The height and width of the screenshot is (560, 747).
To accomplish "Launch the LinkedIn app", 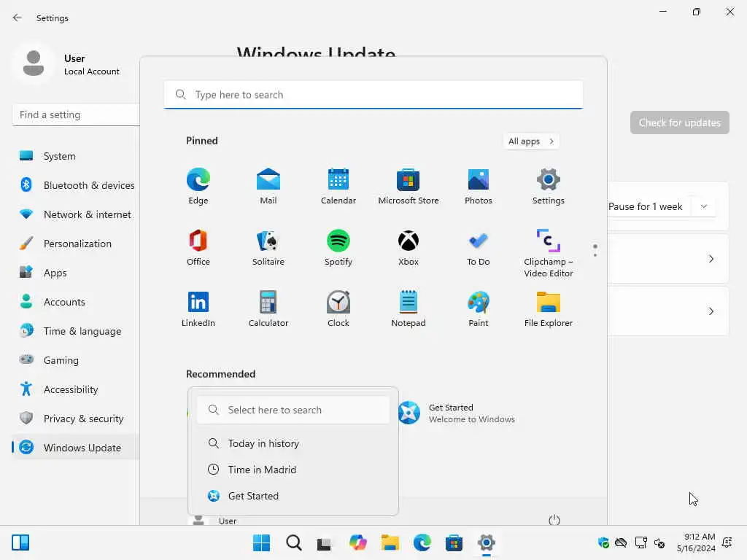I will (198, 308).
